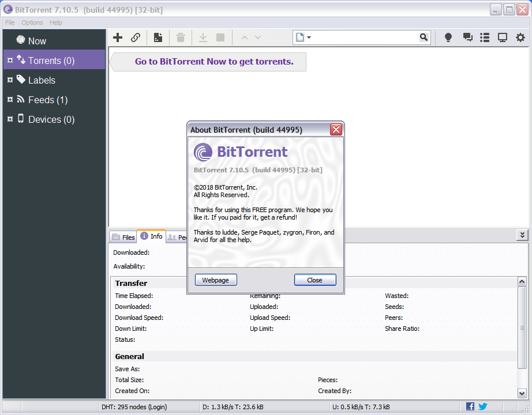This screenshot has height=415, width=532.
Task: Switch to the Info tab
Action: pyautogui.click(x=151, y=236)
